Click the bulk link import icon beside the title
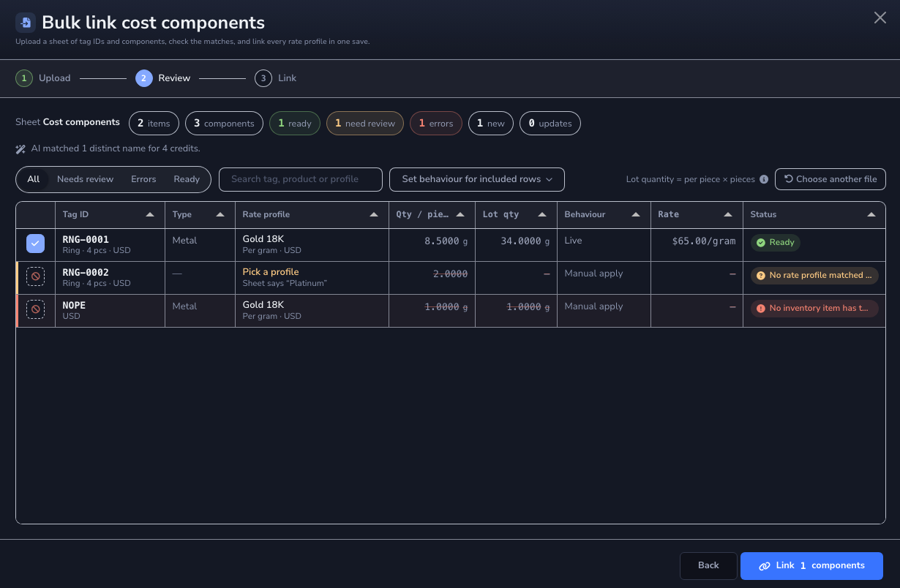 [26, 23]
